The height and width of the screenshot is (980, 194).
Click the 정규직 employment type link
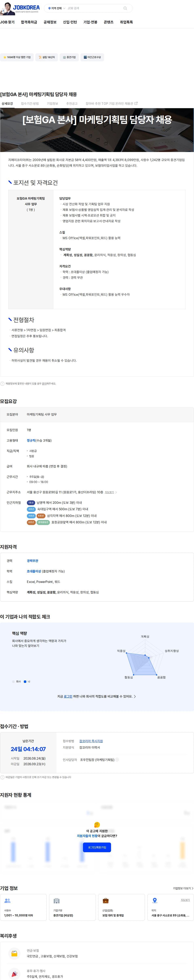pyautogui.click(x=31, y=440)
